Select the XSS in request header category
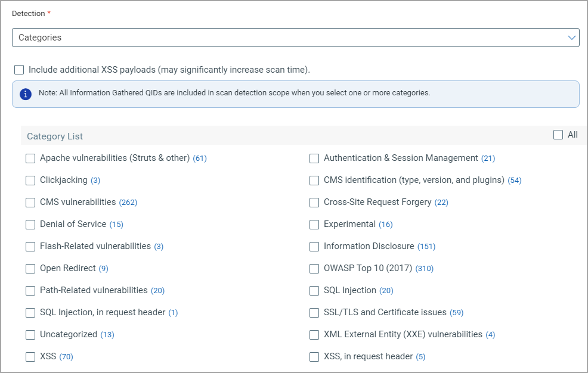588x373 pixels. (314, 356)
